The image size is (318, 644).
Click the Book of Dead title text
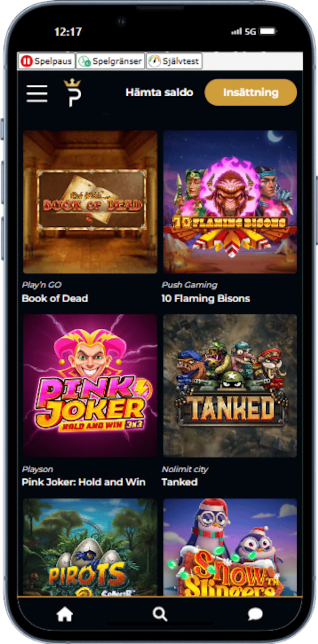point(55,298)
